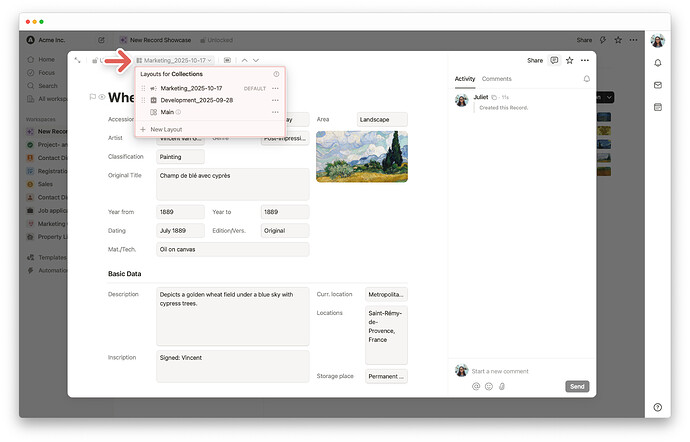Click the record lock icon
Screen dimensions: 690x442
95,60
